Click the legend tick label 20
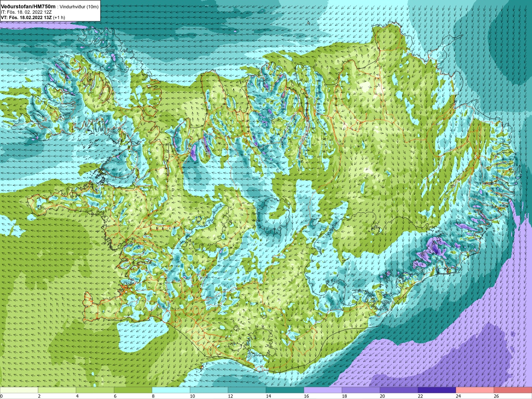532x399 pixels. pyautogui.click(x=382, y=396)
